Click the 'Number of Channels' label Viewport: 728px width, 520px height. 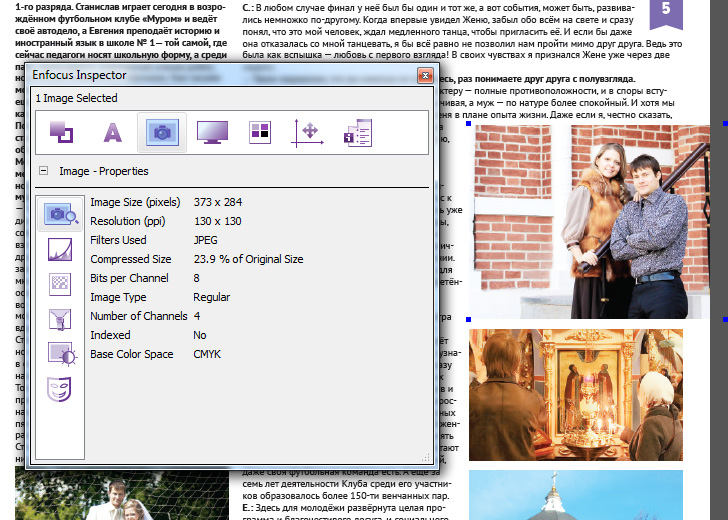click(139, 316)
